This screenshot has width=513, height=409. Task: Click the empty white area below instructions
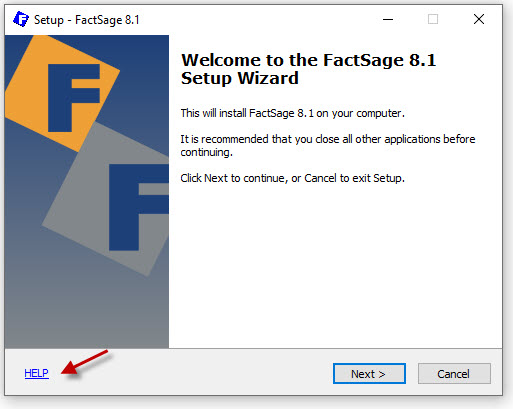click(335, 267)
